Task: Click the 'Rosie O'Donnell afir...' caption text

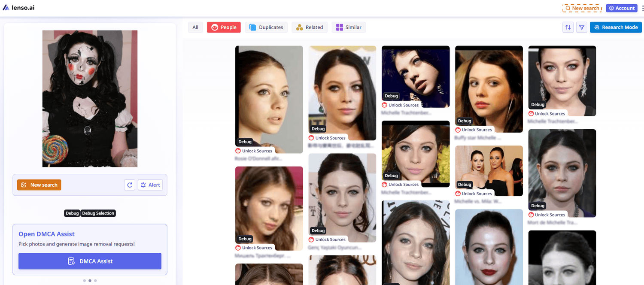Action: click(x=258, y=158)
